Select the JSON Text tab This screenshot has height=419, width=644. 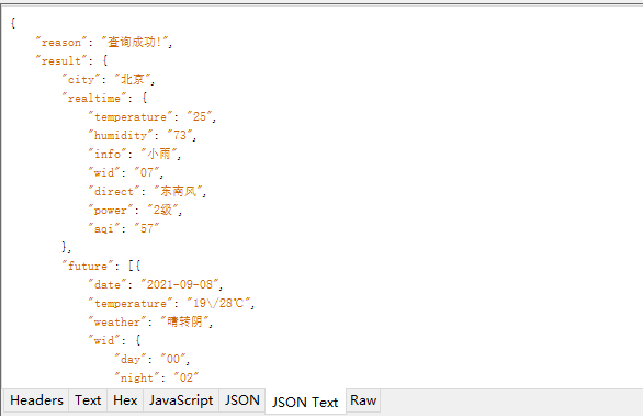pos(306,402)
